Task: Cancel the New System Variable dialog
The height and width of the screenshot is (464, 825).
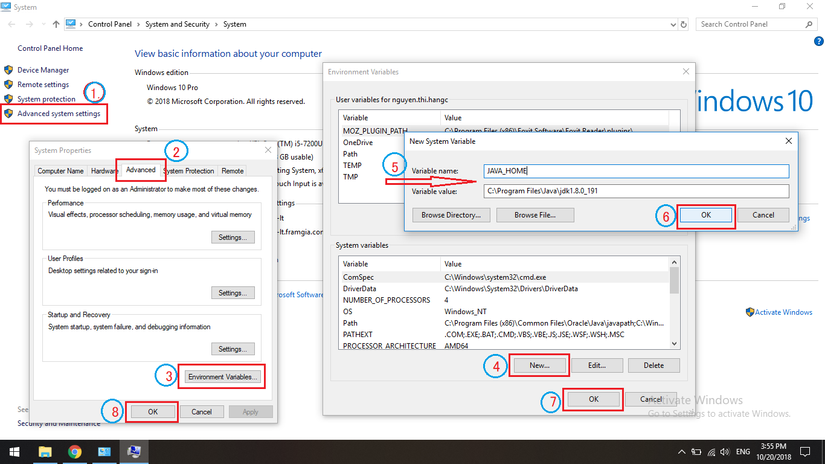Action: pos(763,215)
